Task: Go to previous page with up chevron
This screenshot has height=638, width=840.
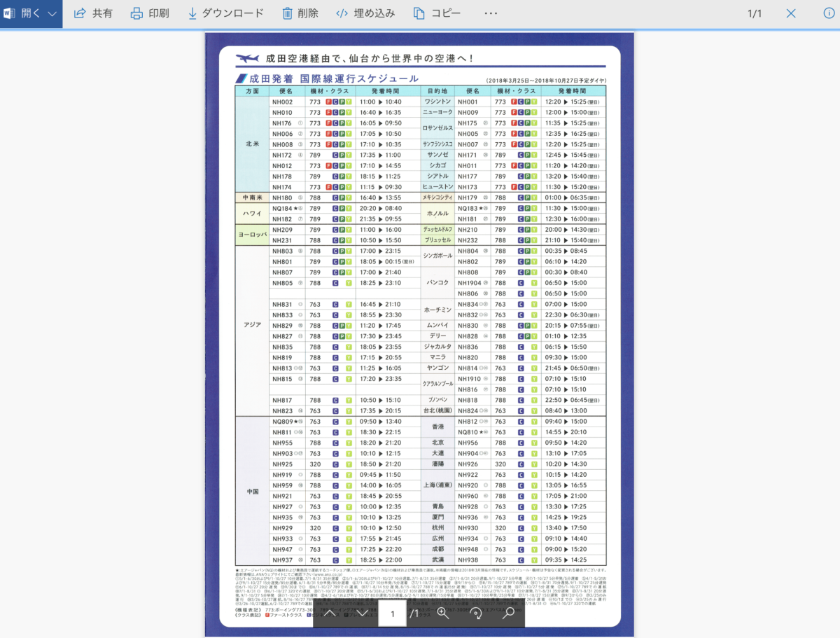Action: (330, 613)
